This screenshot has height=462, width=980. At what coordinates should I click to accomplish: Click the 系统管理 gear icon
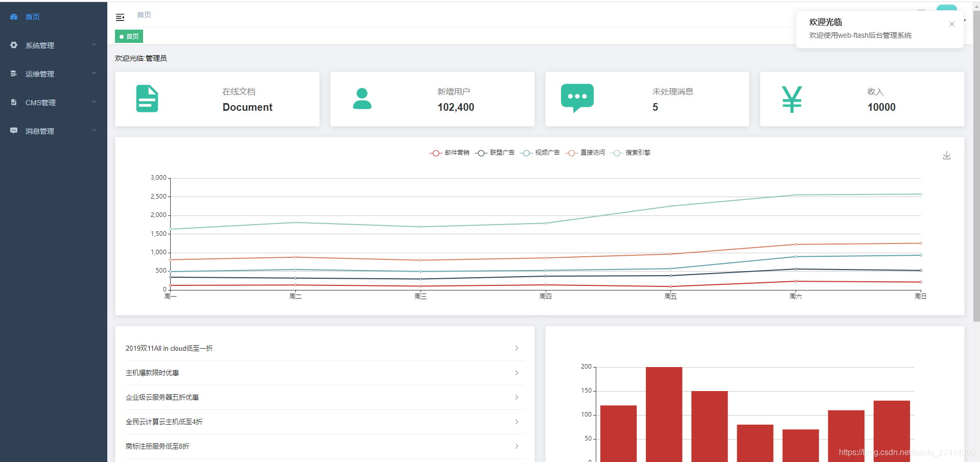tap(14, 45)
